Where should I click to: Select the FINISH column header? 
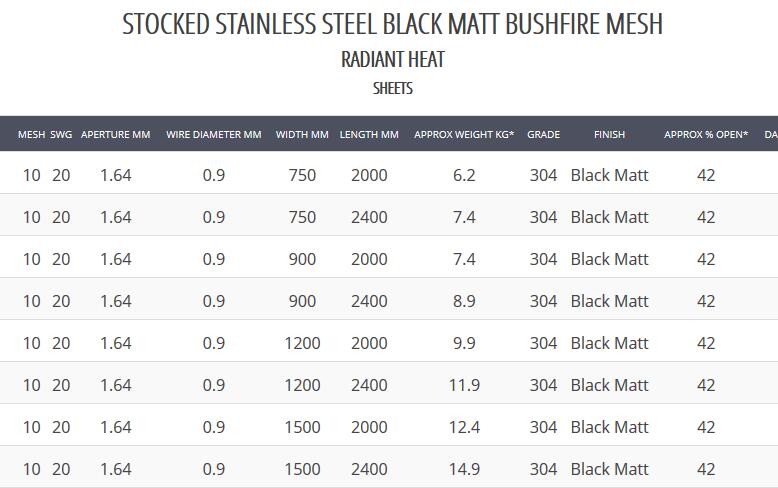tap(609, 134)
